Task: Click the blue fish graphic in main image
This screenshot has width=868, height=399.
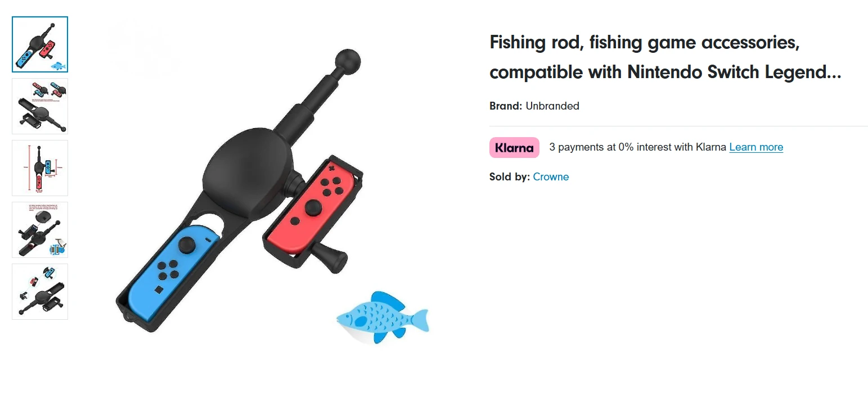Action: [x=381, y=318]
